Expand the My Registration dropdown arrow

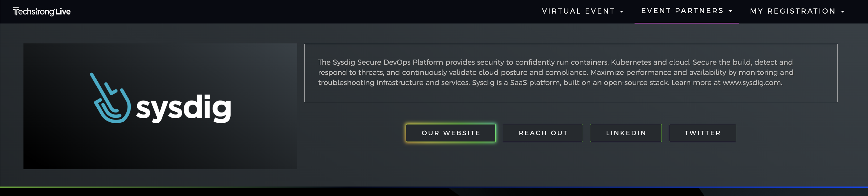842,12
